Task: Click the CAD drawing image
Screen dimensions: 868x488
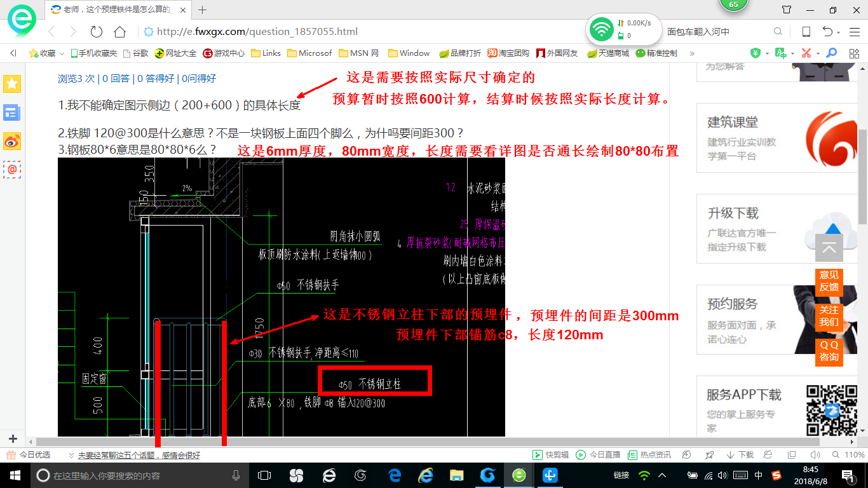Action: pos(281,297)
